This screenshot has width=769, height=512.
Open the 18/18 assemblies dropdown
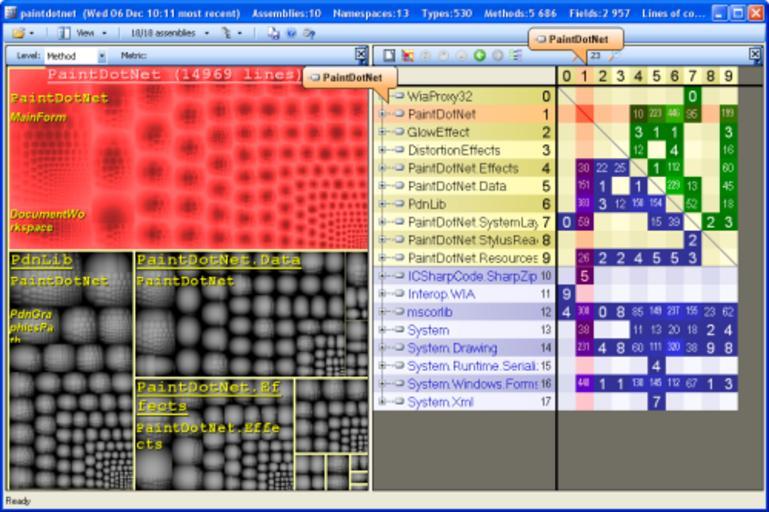coord(170,33)
